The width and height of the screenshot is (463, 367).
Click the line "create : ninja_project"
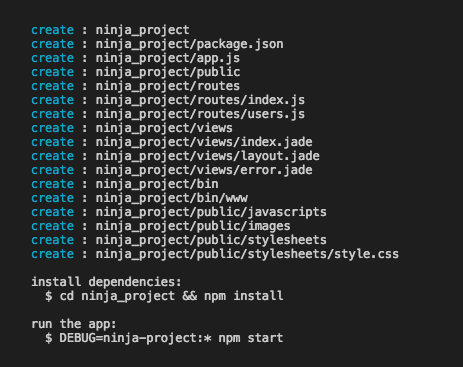point(110,30)
